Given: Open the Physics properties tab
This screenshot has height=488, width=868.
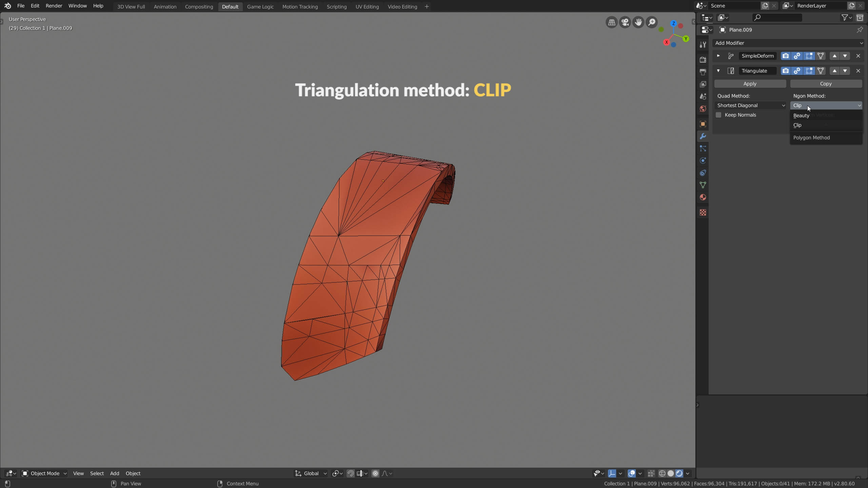Looking at the screenshot, I should click(x=703, y=161).
